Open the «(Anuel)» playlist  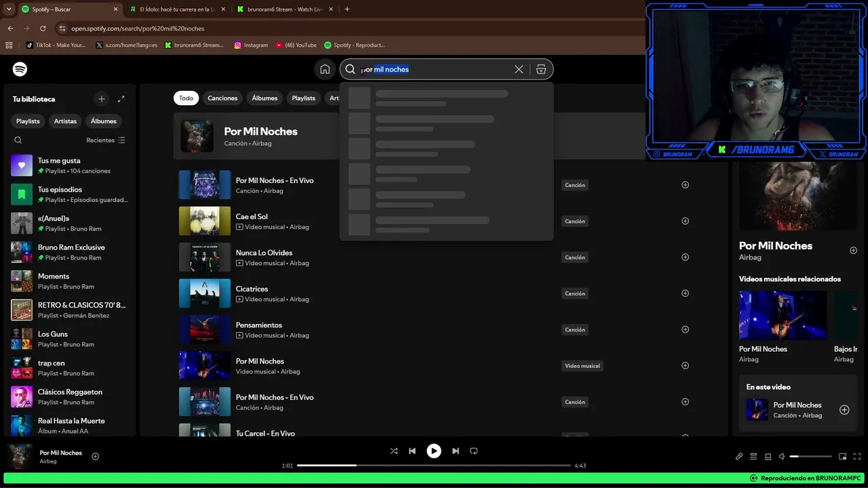tap(69, 224)
